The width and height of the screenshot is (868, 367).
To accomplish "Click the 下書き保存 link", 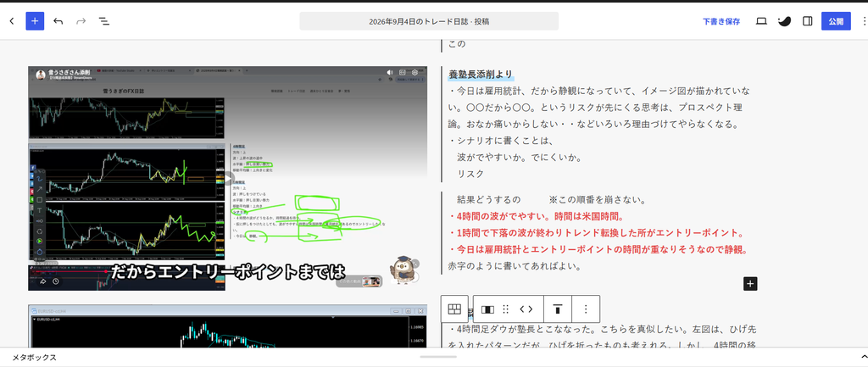I will point(721,21).
